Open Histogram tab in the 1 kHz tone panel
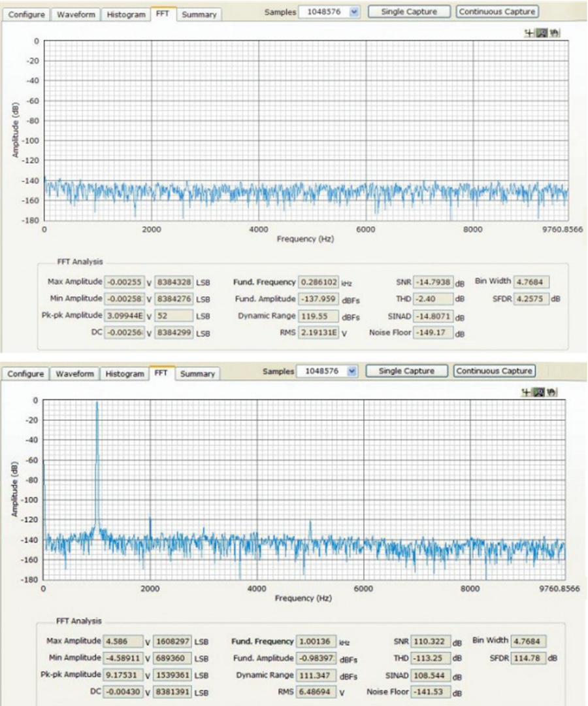The width and height of the screenshot is (588, 706). click(x=125, y=374)
